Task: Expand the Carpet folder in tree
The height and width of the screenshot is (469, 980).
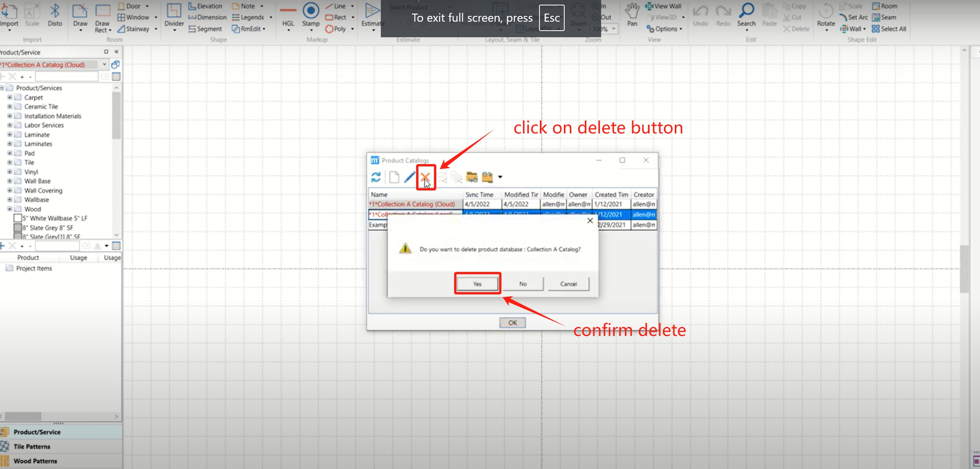Action: point(10,97)
